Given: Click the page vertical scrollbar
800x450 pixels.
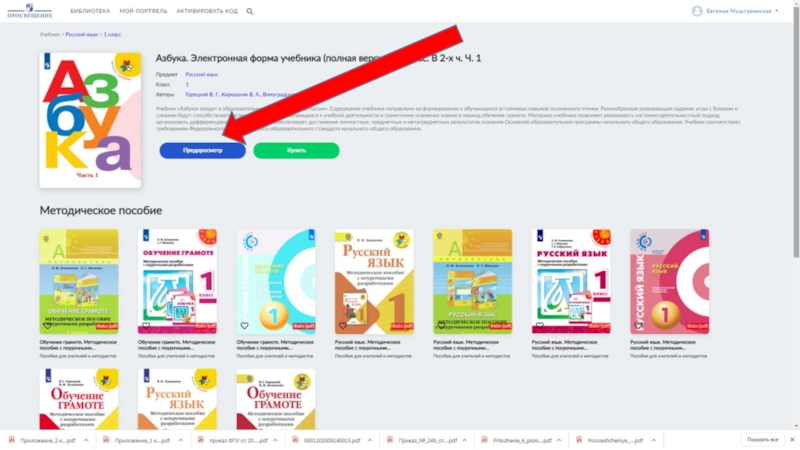Looking at the screenshot, I should click(796, 132).
